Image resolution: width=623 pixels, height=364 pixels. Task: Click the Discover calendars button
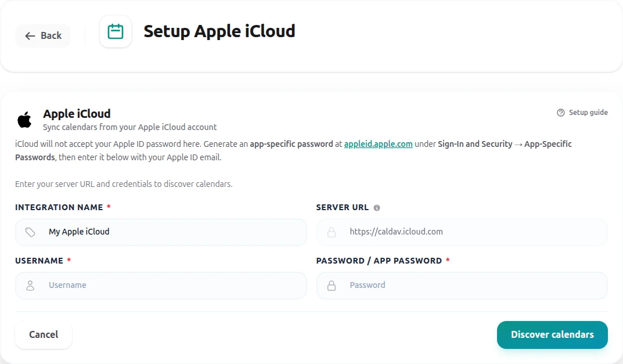tap(552, 334)
